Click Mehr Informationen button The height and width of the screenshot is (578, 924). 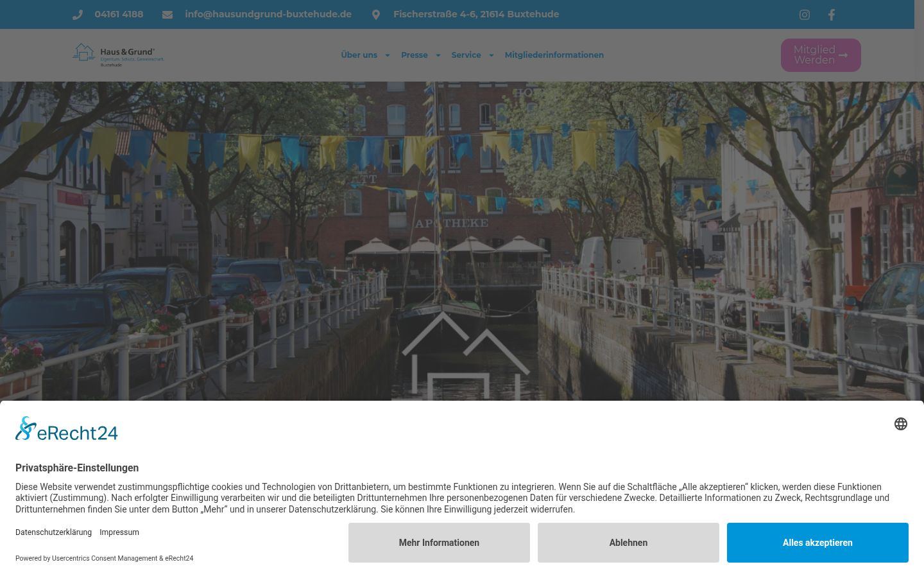coord(439,543)
